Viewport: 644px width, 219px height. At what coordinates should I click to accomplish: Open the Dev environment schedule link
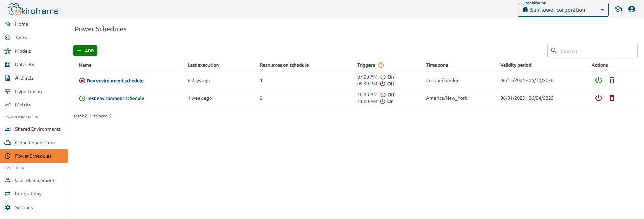tap(115, 81)
